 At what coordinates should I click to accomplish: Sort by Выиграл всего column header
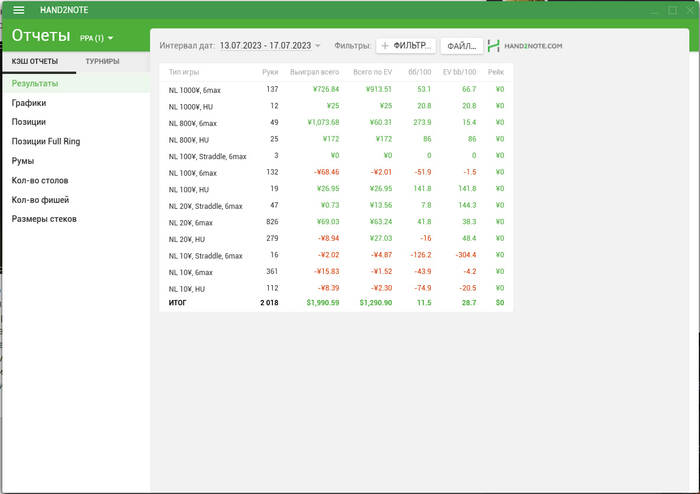[x=314, y=72]
